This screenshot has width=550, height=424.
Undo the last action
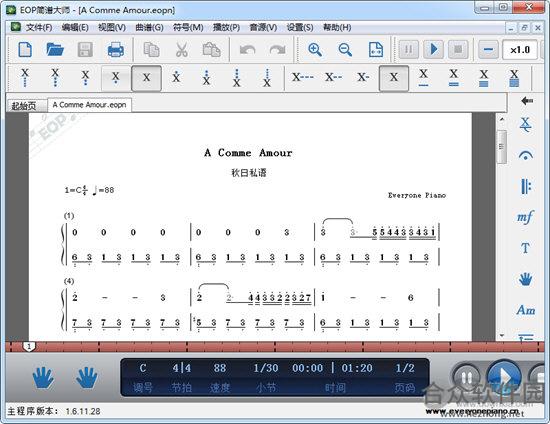247,50
